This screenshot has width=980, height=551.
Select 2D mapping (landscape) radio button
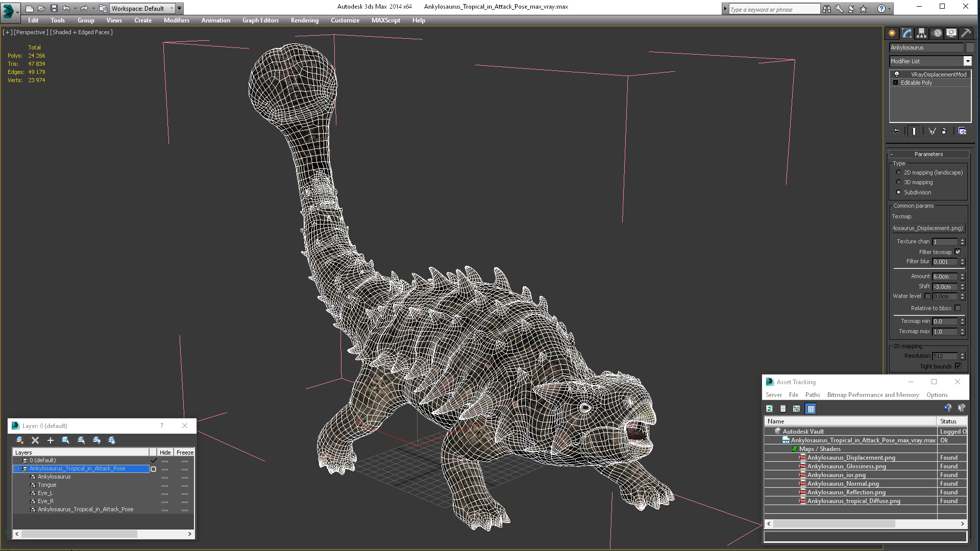(x=898, y=172)
